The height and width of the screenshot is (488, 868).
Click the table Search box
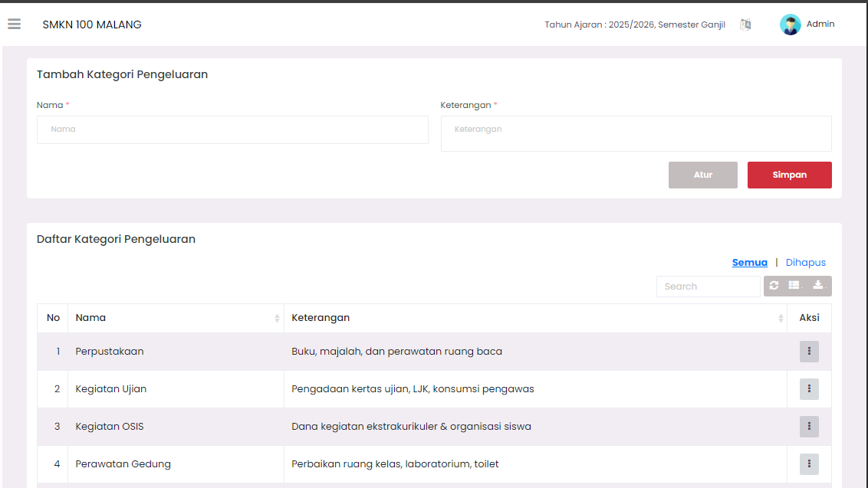708,287
